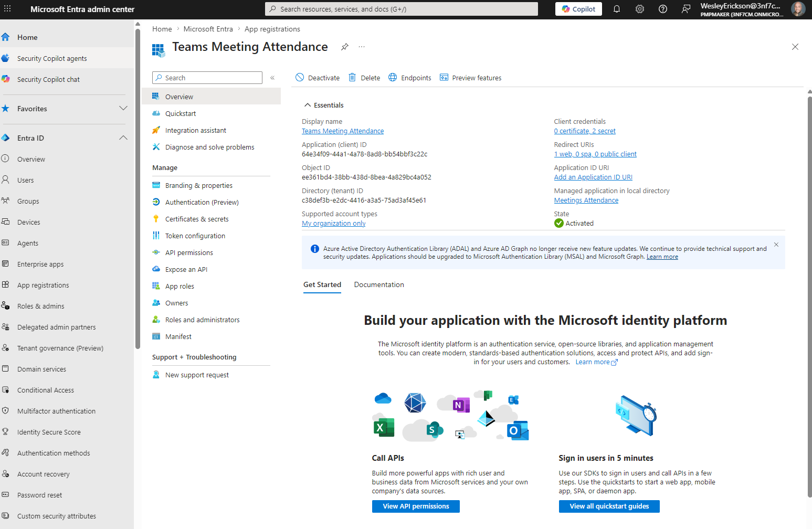Open Roles and administrators
812x529 pixels.
211,320
